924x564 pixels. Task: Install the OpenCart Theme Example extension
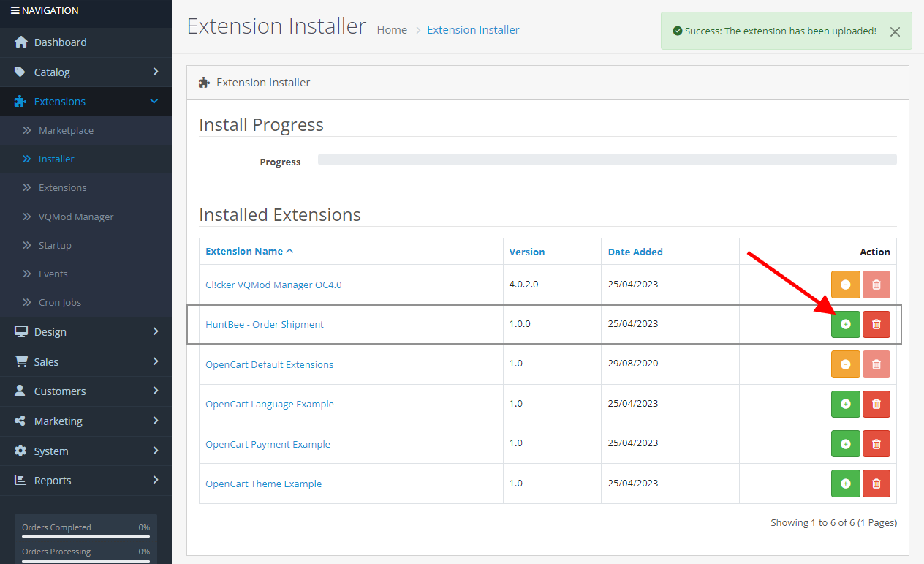click(x=846, y=484)
